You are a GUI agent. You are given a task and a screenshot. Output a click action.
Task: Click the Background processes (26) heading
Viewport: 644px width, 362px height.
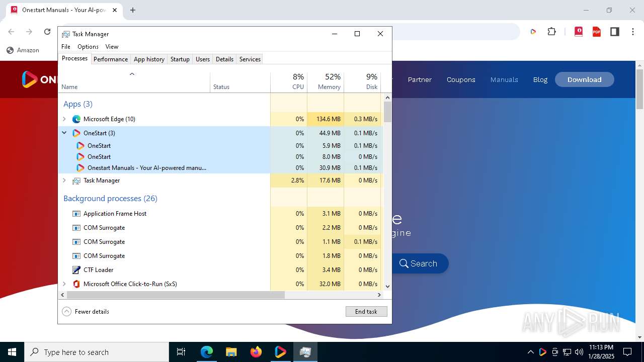pos(110,199)
